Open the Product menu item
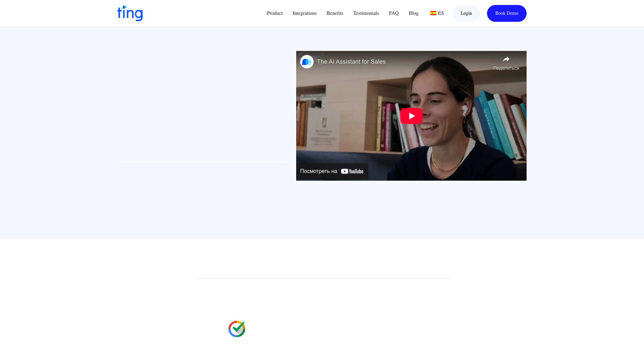 point(275,13)
